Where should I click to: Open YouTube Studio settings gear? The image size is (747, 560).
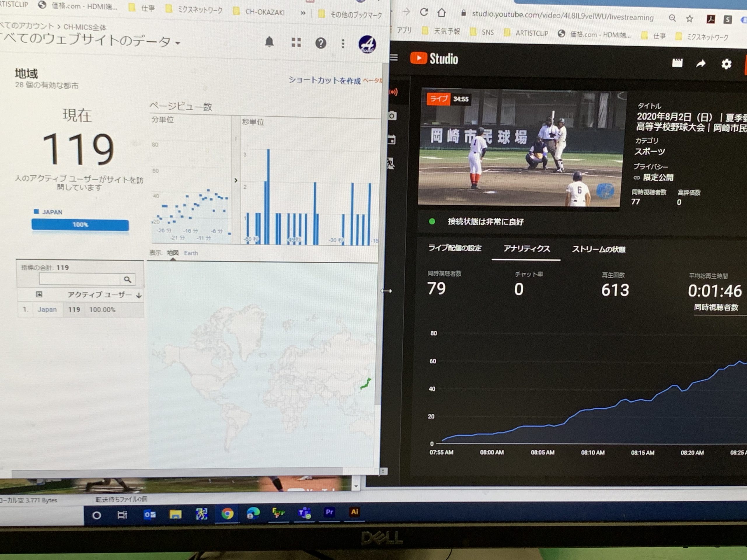pyautogui.click(x=726, y=64)
